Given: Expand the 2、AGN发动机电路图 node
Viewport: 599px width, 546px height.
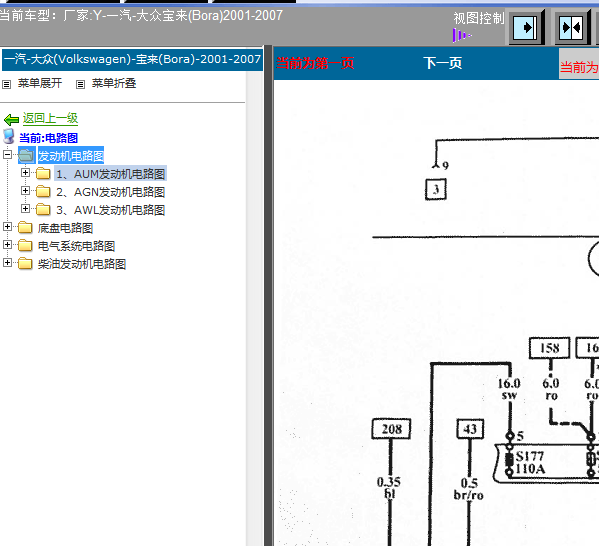Looking at the screenshot, I should tap(25, 191).
